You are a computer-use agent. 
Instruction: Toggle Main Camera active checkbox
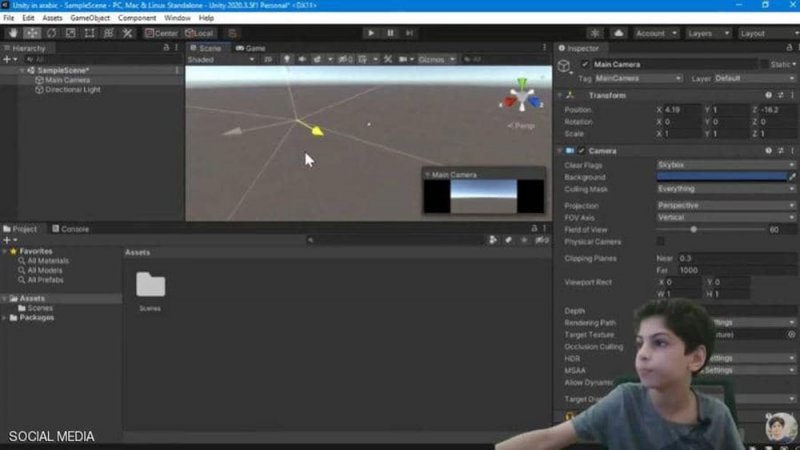[585, 64]
